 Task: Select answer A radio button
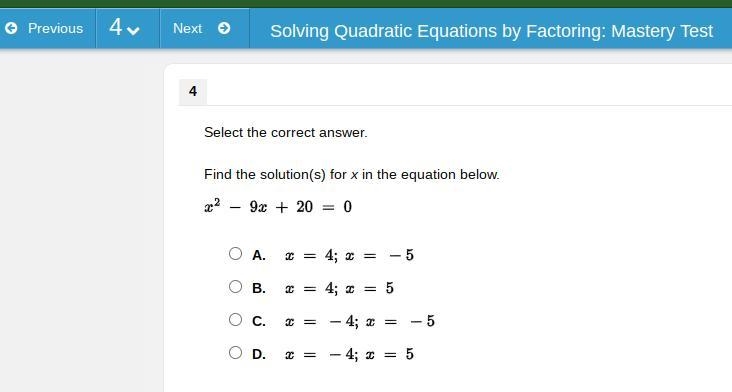pyautogui.click(x=236, y=253)
